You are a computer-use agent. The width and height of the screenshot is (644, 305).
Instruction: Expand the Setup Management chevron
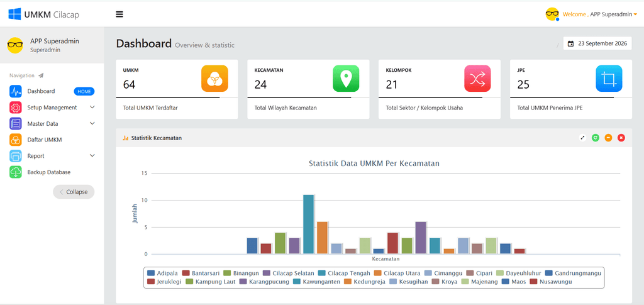tap(92, 107)
